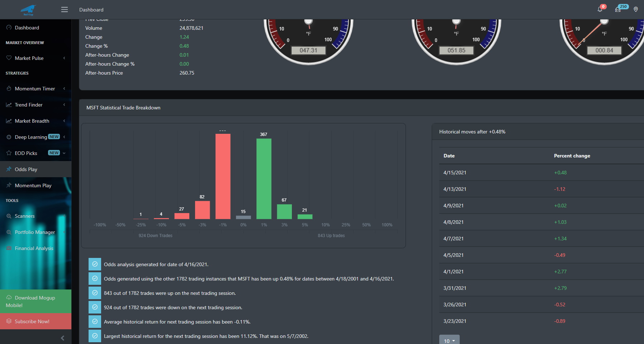Expand the Market Pulse submenu chevron
The height and width of the screenshot is (344, 644).
coord(64,58)
